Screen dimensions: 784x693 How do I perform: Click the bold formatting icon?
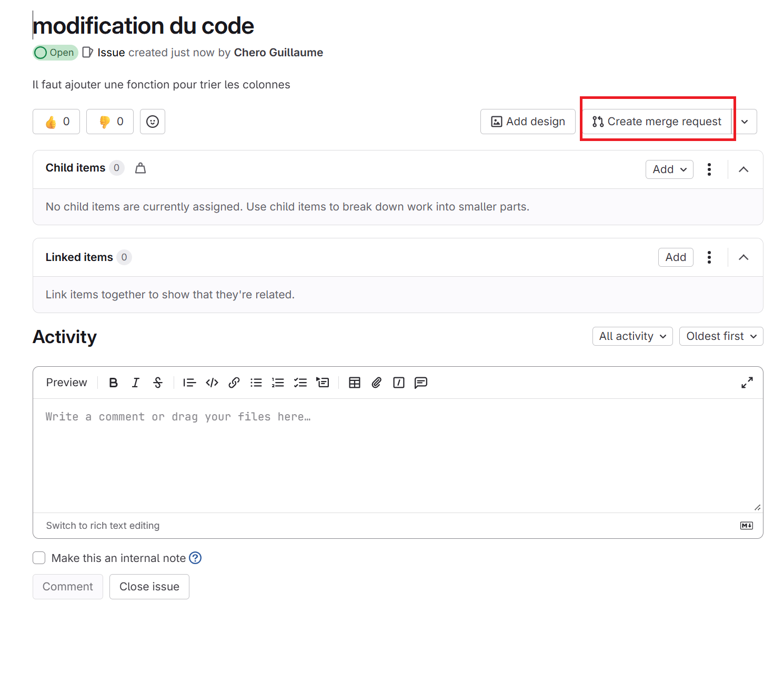[x=113, y=383]
